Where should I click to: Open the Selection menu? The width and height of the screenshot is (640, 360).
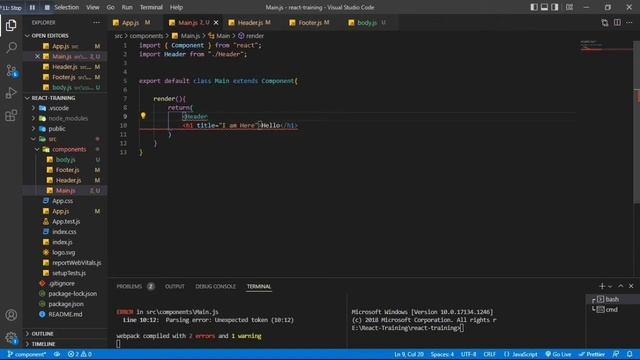click(67, 7)
